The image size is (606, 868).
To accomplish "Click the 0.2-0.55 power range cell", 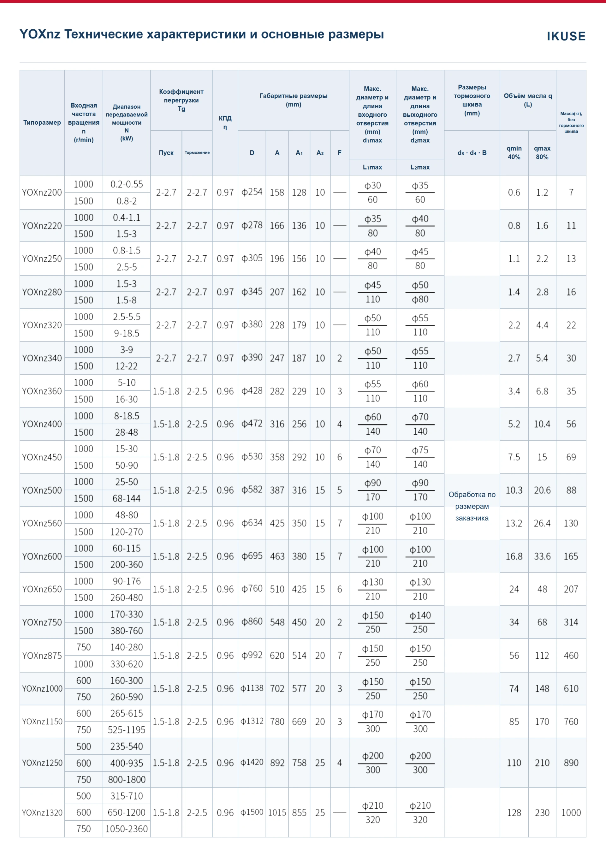I will point(127,184).
